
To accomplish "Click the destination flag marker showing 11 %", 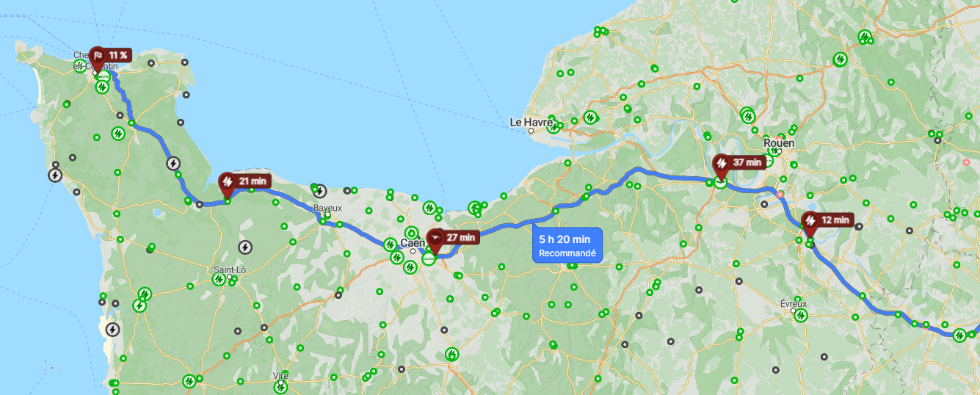I will click(109, 56).
